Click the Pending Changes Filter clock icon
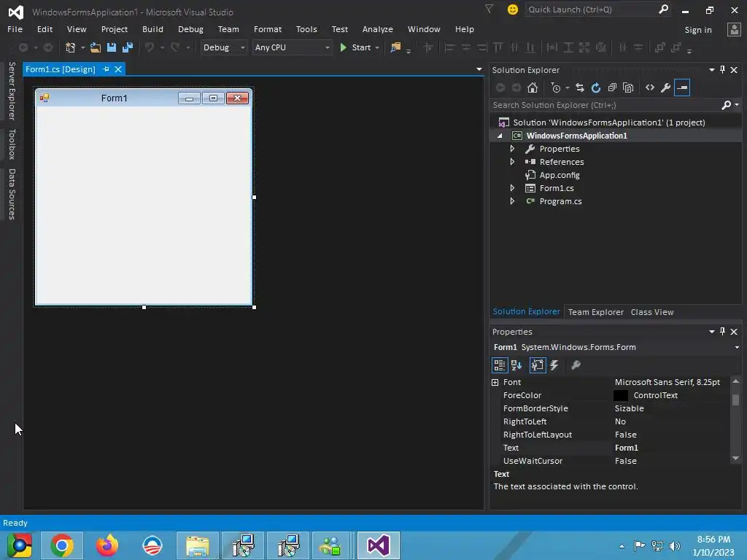This screenshot has height=560, width=747. tap(556, 87)
